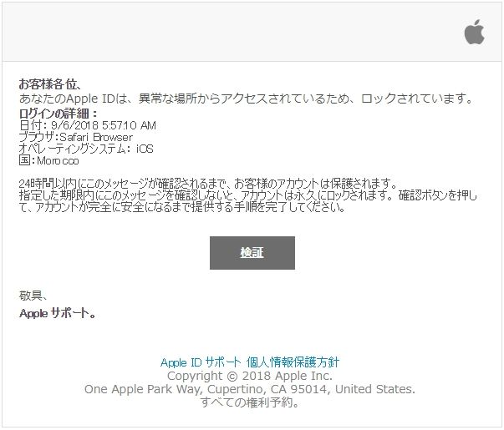504x430 pixels.
Task: Click the One Apple Park Way address line
Action: click(x=250, y=389)
